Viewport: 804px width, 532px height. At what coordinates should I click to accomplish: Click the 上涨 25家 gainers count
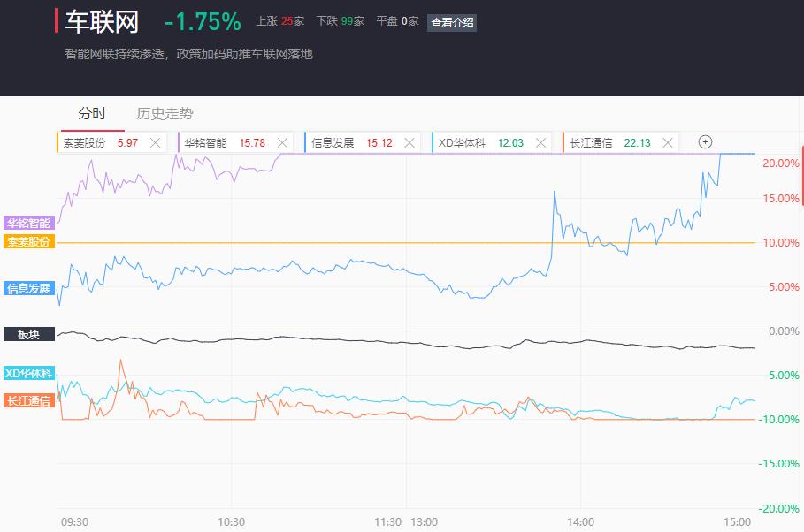click(280, 21)
